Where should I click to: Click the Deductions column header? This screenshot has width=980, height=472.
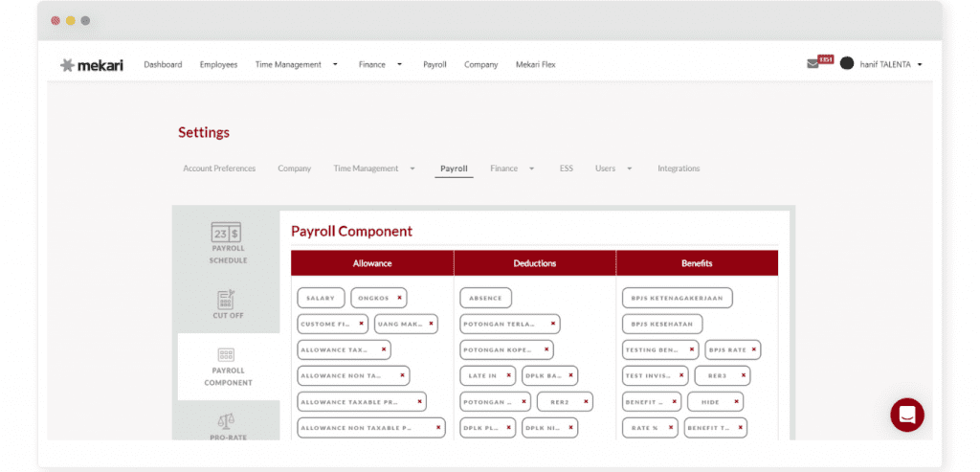click(x=535, y=263)
